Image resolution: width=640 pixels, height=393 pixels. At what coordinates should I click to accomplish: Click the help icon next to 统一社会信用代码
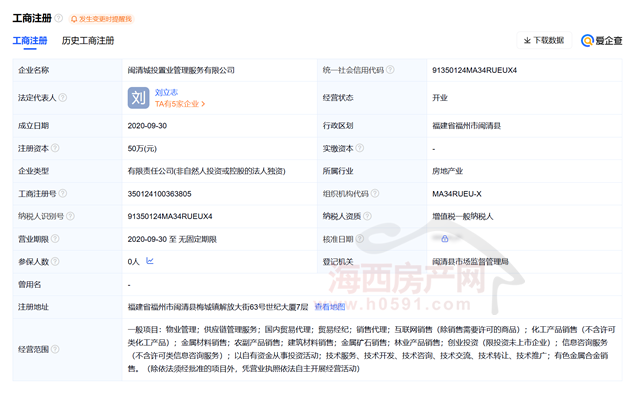pos(390,70)
